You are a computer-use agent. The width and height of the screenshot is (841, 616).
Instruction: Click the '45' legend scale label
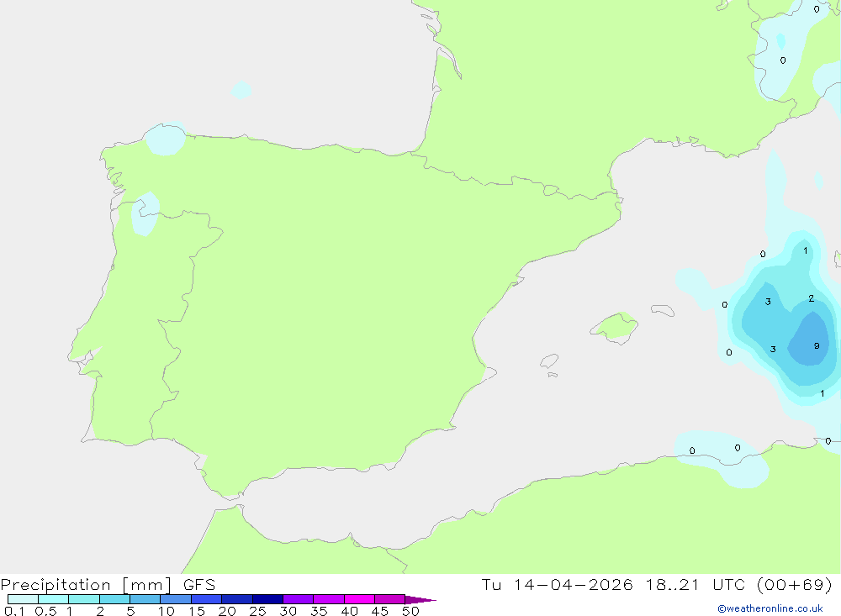(380, 611)
